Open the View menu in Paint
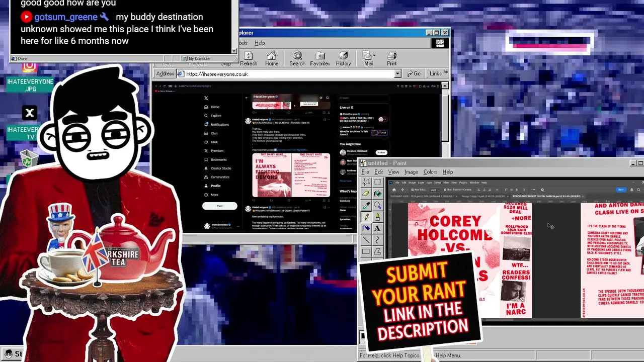The height and width of the screenshot is (362, 644). coord(393,172)
